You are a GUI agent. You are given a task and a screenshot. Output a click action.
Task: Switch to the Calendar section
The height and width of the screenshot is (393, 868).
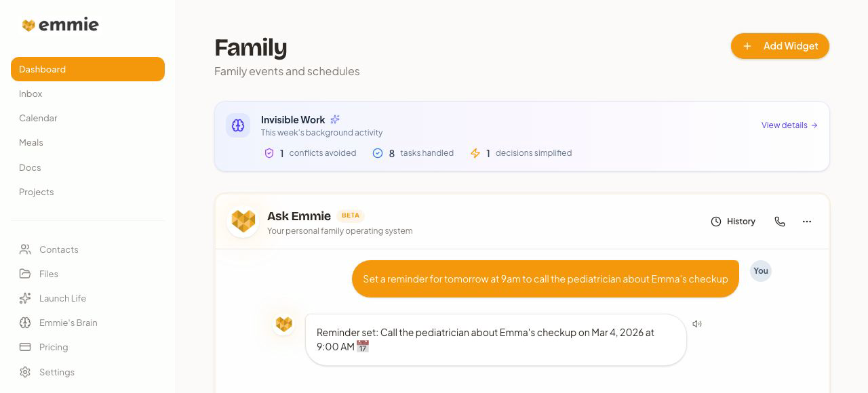[x=38, y=118]
